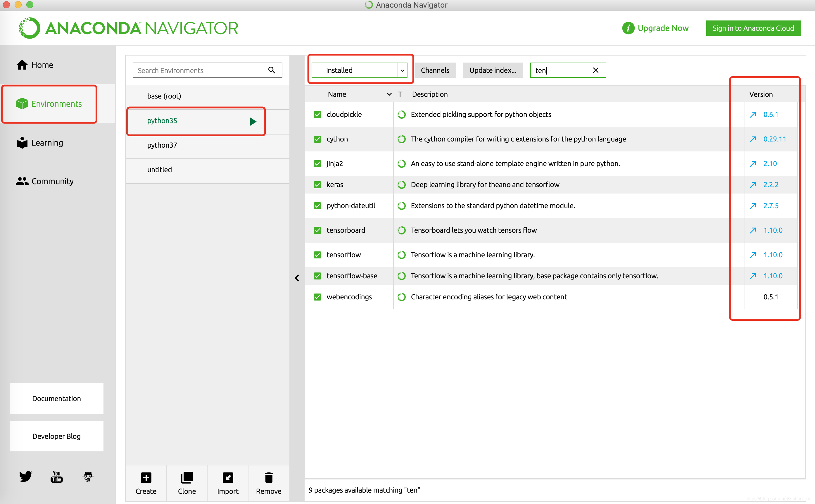Click the Name column sort arrow
The width and height of the screenshot is (815, 504).
pyautogui.click(x=389, y=94)
